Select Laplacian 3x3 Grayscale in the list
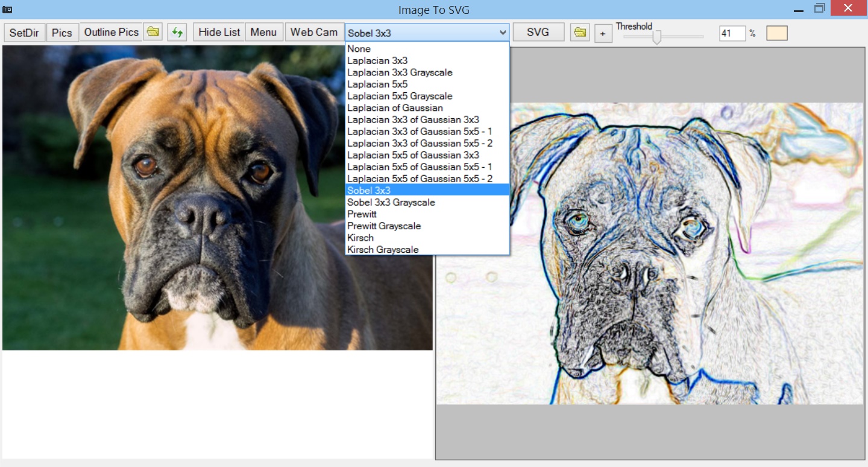The width and height of the screenshot is (868, 467). coord(427,72)
